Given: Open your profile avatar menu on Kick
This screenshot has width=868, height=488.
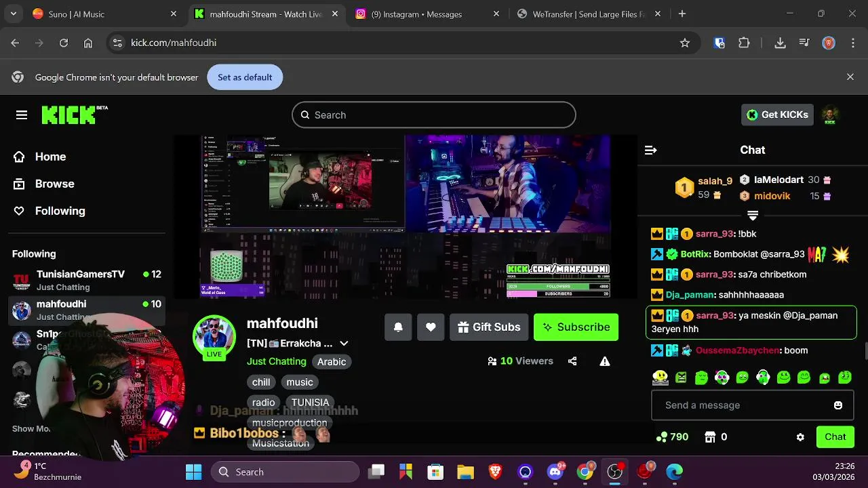Looking at the screenshot, I should pos(829,115).
